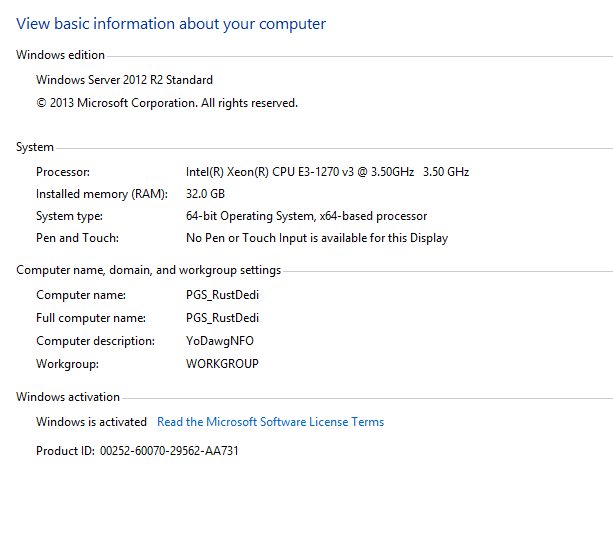
Task: Click the Full computer name label
Action: click(x=91, y=318)
